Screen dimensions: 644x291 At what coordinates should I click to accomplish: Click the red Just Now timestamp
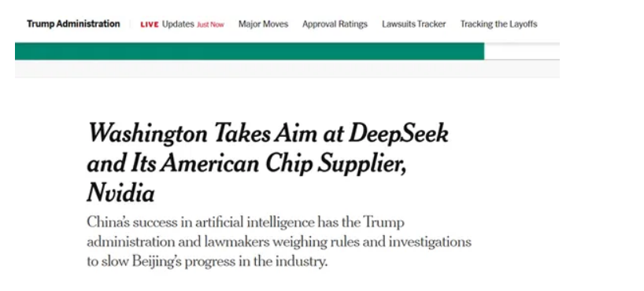pyautogui.click(x=210, y=24)
